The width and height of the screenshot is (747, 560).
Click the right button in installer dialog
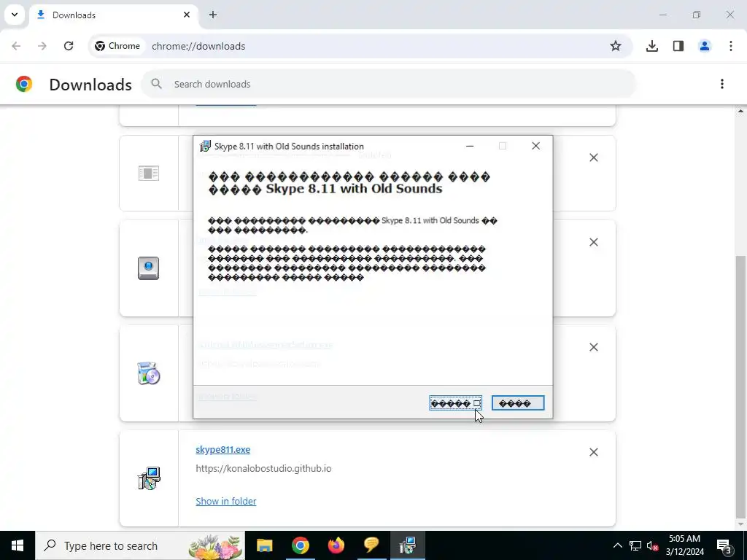click(x=518, y=403)
